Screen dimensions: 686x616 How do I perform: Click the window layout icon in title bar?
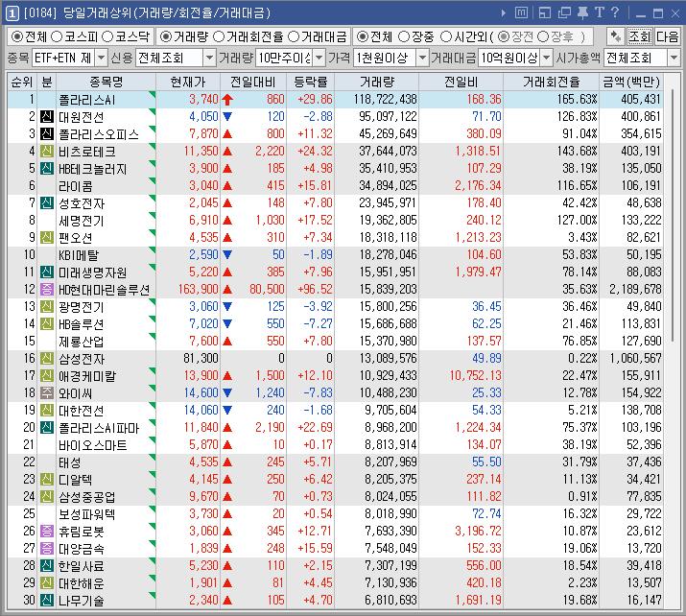click(x=545, y=12)
